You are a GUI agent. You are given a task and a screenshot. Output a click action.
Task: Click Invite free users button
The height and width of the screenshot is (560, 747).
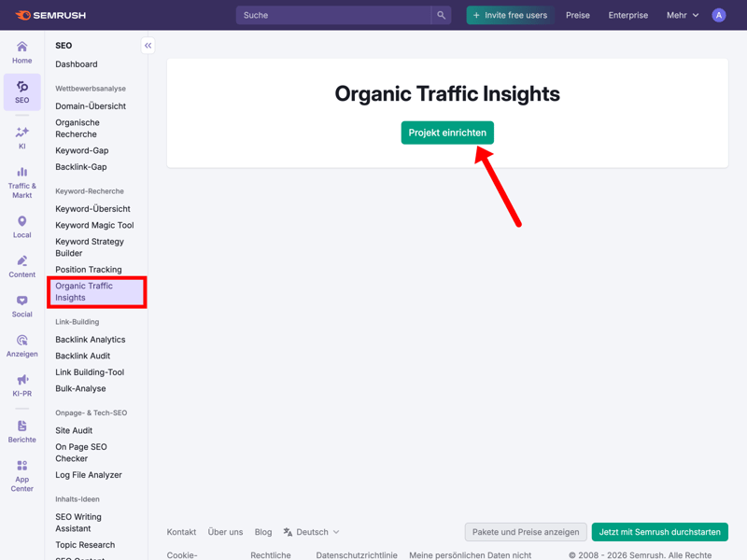point(510,15)
